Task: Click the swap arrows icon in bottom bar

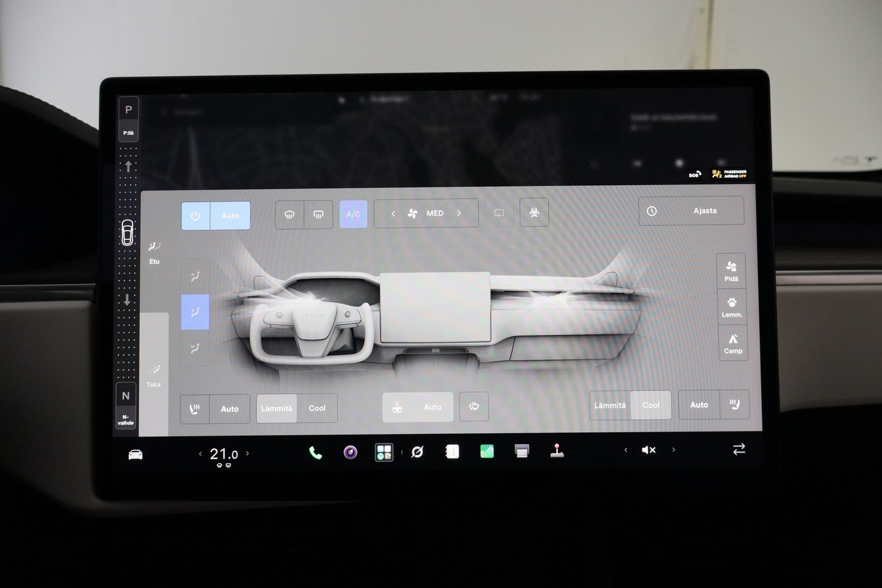Action: pyautogui.click(x=739, y=449)
